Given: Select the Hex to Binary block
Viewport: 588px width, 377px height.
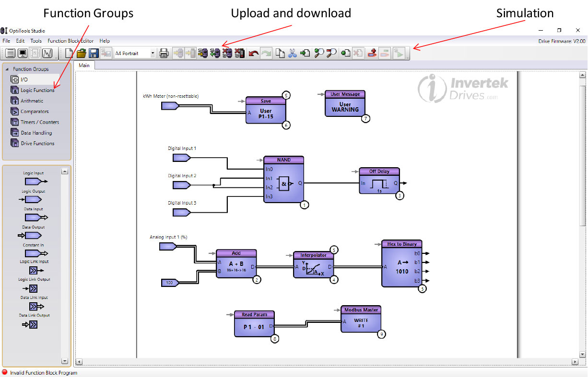Looking at the screenshot, I should pos(402,263).
